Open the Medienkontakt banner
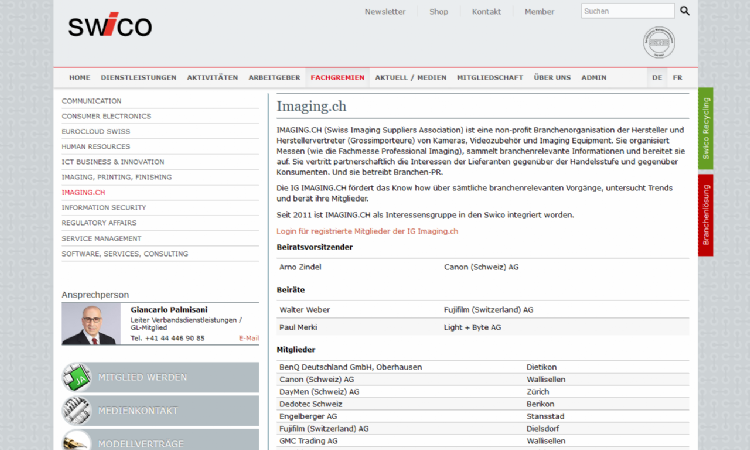This screenshot has width=750, height=450. 160,410
